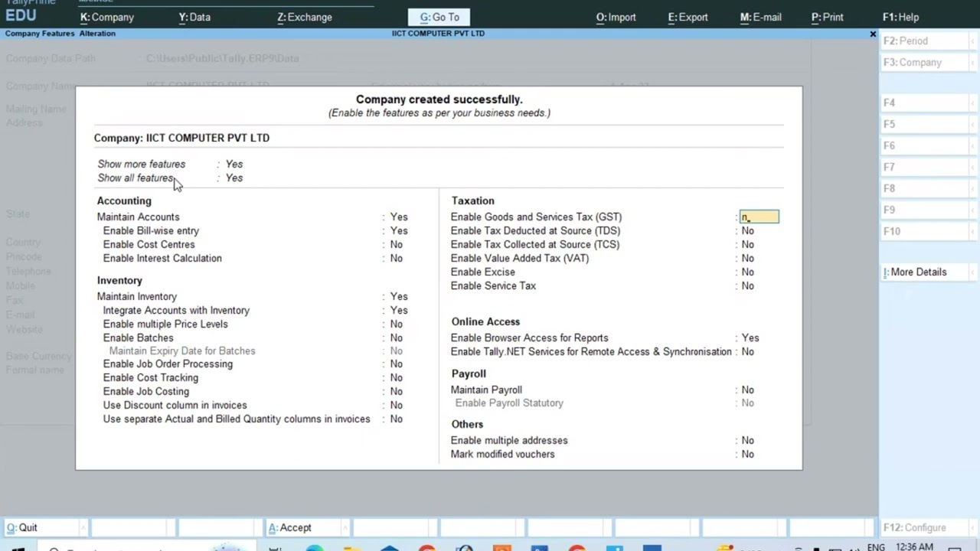Toggle Browser Access for Reports Yes value
The width and height of the screenshot is (980, 551).
pos(750,338)
